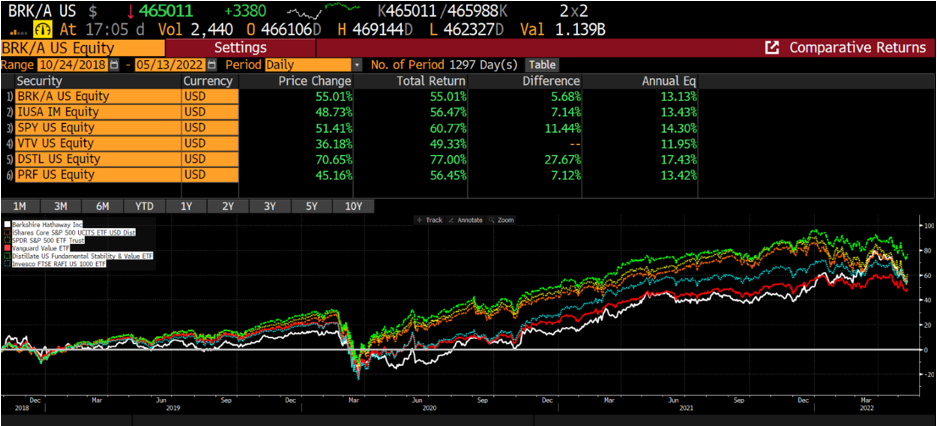Screen dimensions: 937x426
Task: Click red Vanguard Value ETF legend swatch
Action: pos(6,247)
